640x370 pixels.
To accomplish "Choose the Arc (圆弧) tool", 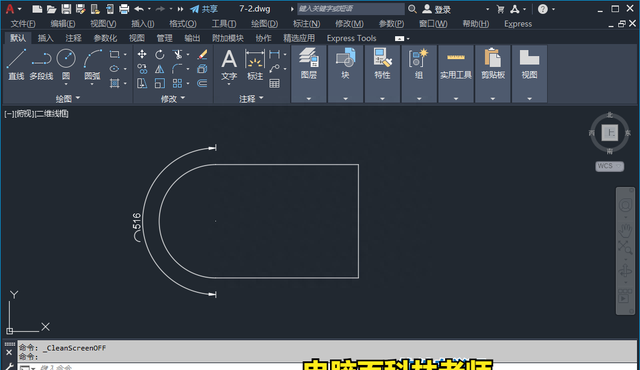I will pos(92,64).
